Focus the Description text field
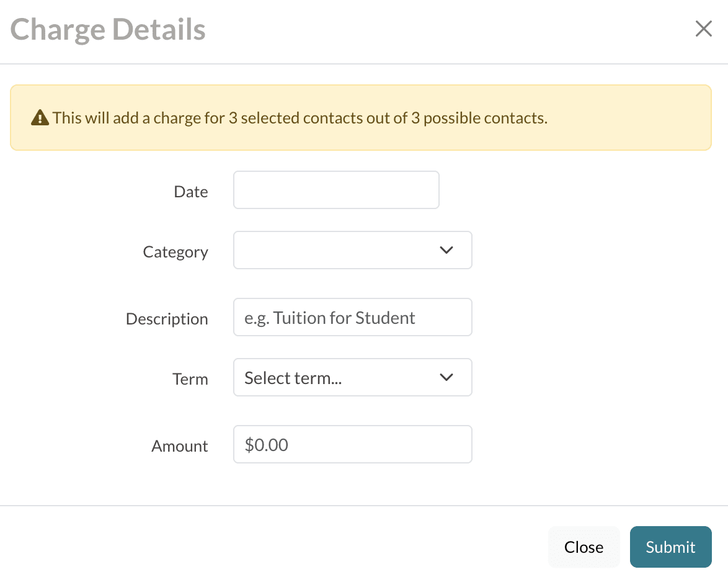The image size is (728, 577). [352, 317]
